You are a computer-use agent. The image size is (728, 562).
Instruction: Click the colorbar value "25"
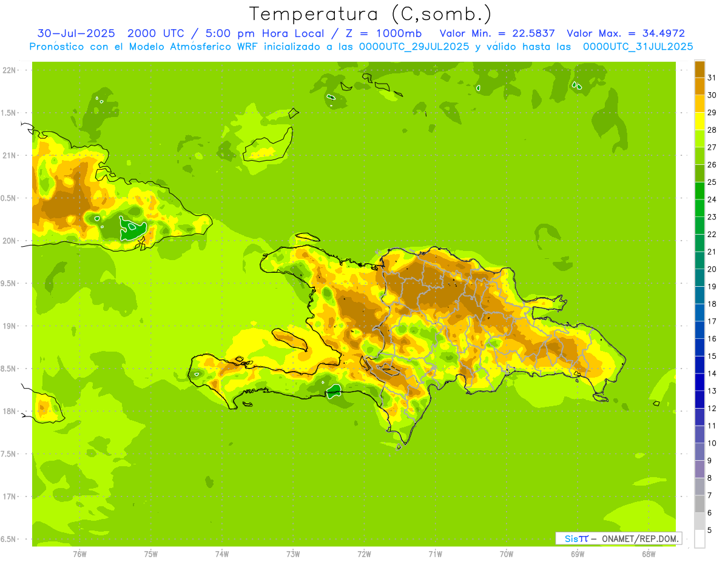coord(712,182)
